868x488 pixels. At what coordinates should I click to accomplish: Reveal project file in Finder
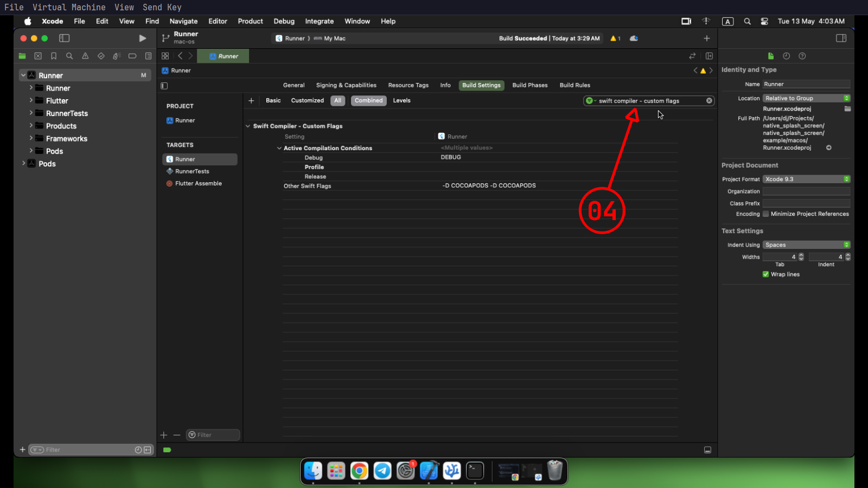pos(828,147)
